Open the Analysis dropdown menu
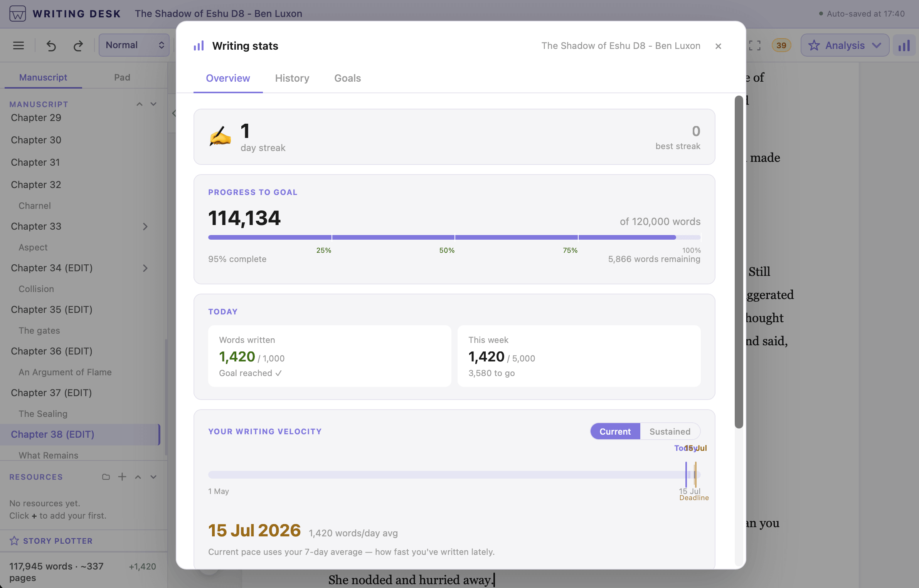 [x=845, y=45]
